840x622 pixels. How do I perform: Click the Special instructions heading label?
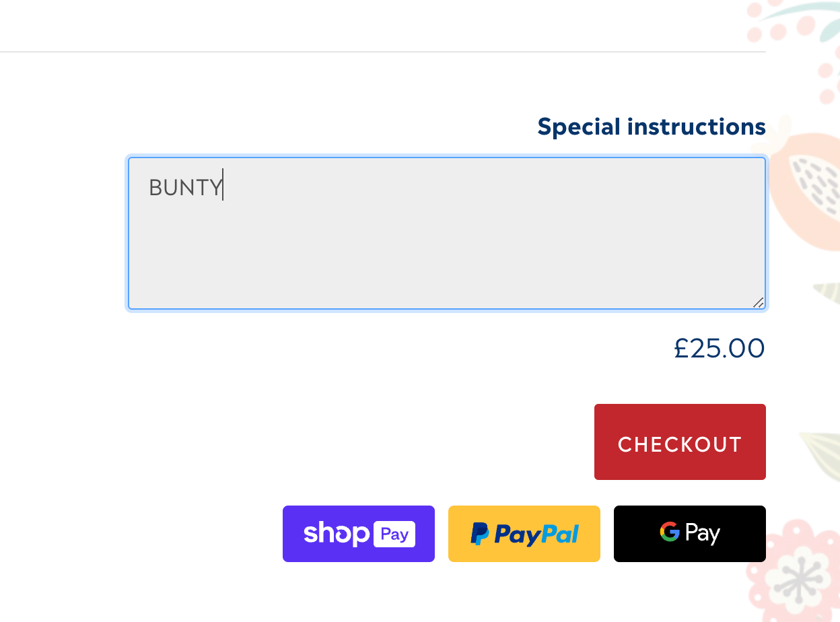click(x=651, y=127)
